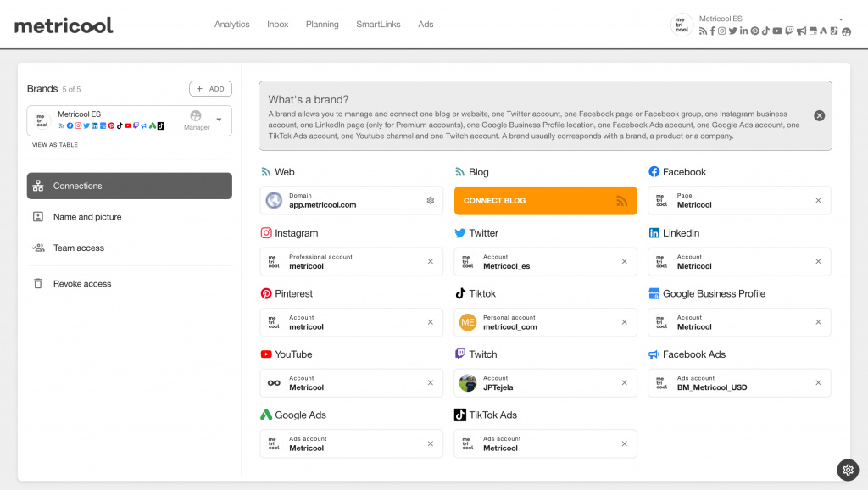Screen dimensions: 868x490
Task: Click the header Pinterest network icon
Action: tap(754, 31)
